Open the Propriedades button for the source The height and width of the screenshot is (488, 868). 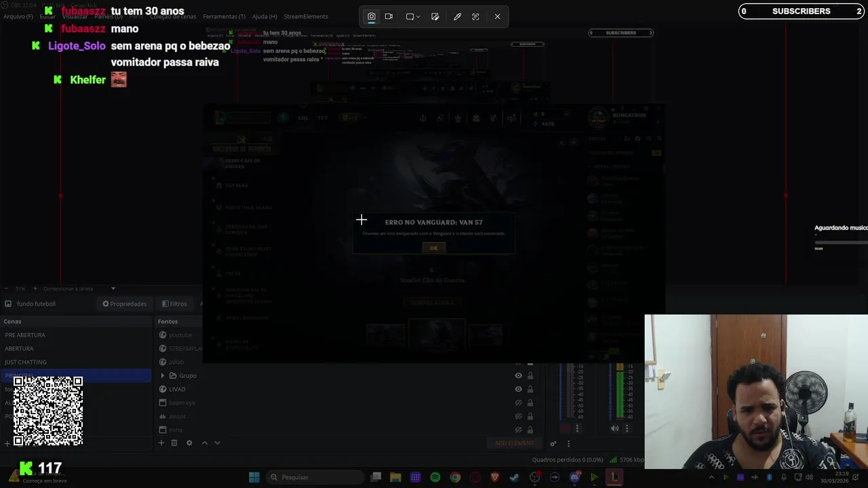tap(125, 304)
